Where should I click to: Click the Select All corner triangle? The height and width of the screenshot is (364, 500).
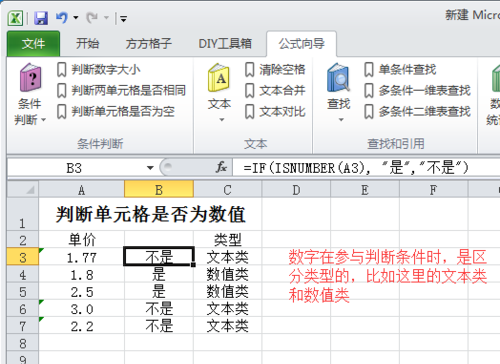point(23,190)
